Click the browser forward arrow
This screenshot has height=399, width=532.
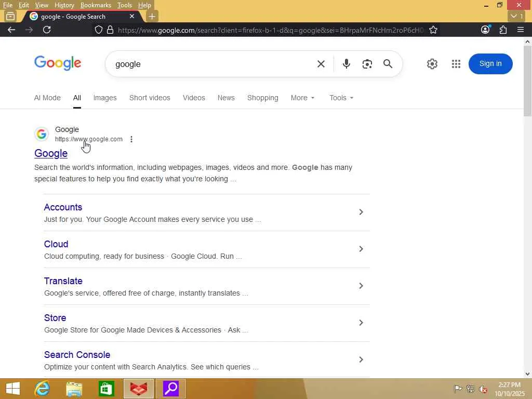[x=29, y=30]
